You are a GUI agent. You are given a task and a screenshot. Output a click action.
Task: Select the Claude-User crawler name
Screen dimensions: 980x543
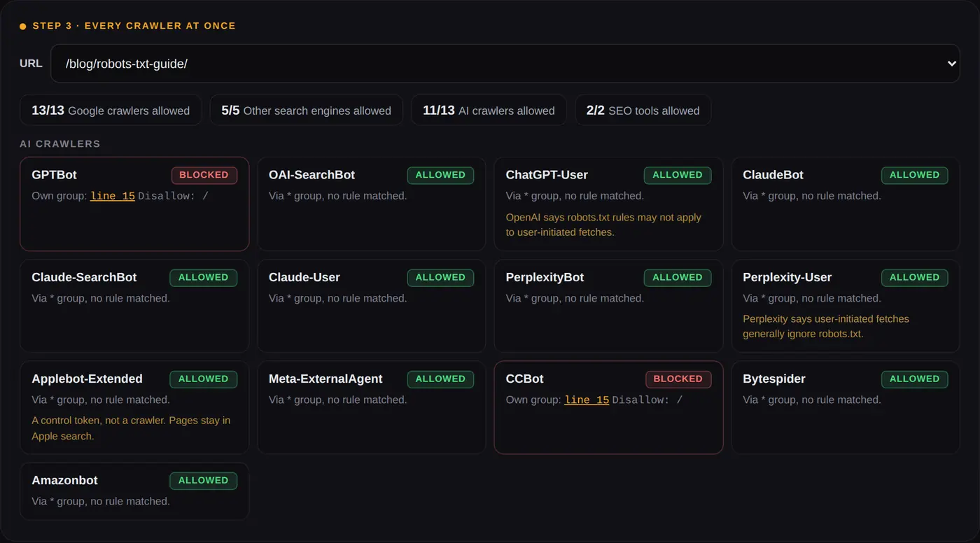tap(304, 277)
